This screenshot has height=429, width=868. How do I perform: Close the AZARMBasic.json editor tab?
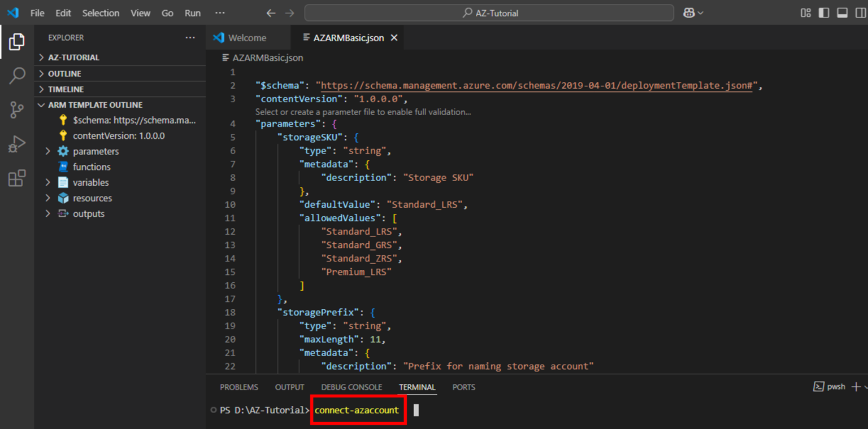point(394,38)
